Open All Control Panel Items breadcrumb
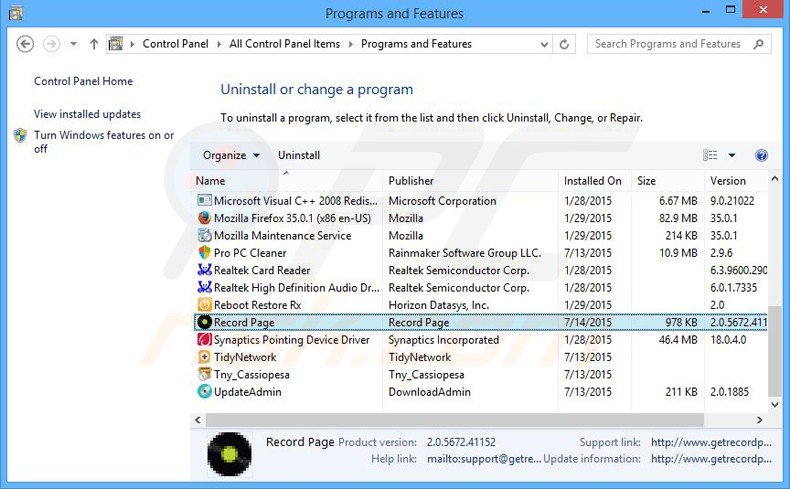The height and width of the screenshot is (489, 790). pyautogui.click(x=285, y=44)
